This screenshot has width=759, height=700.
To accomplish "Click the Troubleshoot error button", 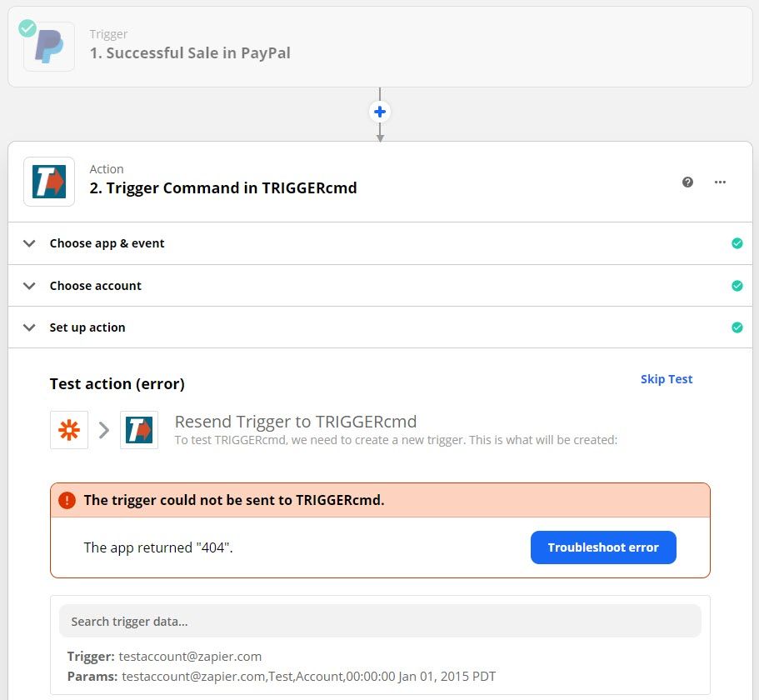I will [x=603, y=547].
